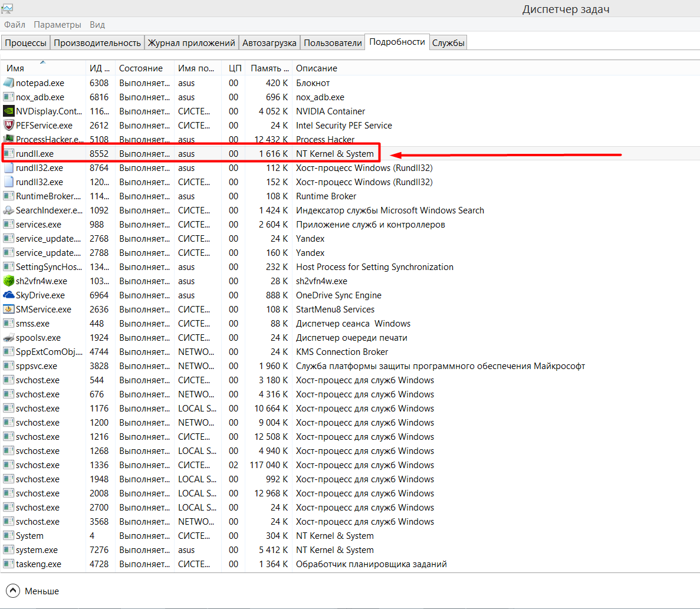Click the smss.exe process icon

(8, 324)
